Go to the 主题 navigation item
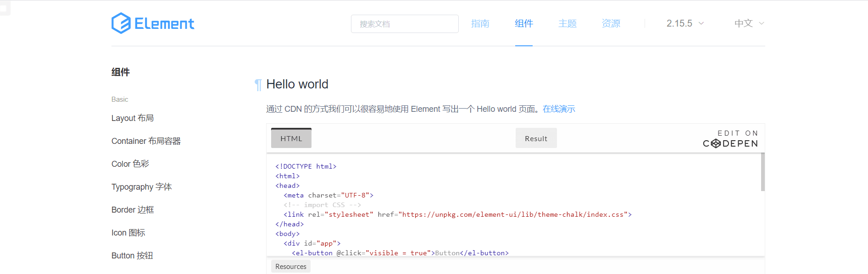 pyautogui.click(x=567, y=23)
